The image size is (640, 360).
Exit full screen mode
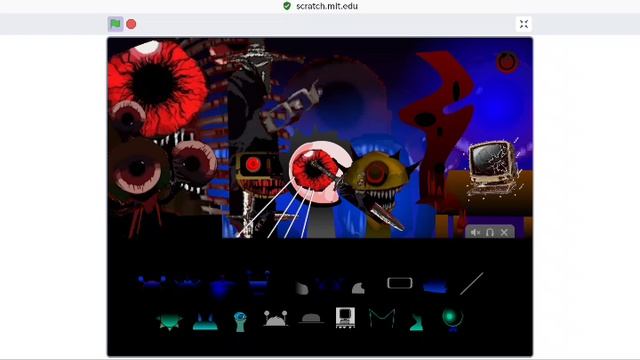click(x=524, y=24)
